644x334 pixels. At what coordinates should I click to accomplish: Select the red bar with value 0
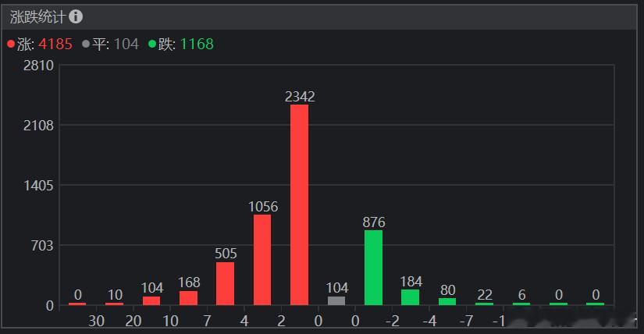pos(77,304)
